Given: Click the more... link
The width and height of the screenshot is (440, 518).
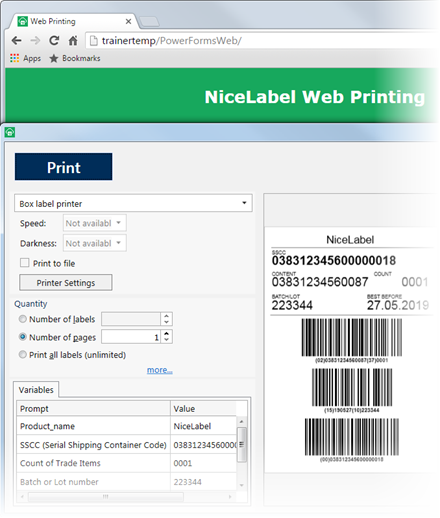Looking at the screenshot, I should 160,370.
